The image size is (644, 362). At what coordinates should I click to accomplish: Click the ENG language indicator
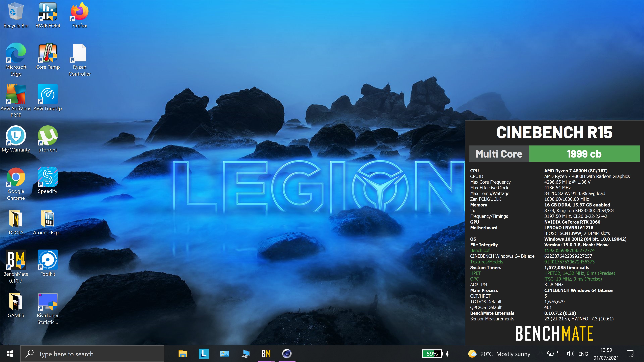(583, 354)
